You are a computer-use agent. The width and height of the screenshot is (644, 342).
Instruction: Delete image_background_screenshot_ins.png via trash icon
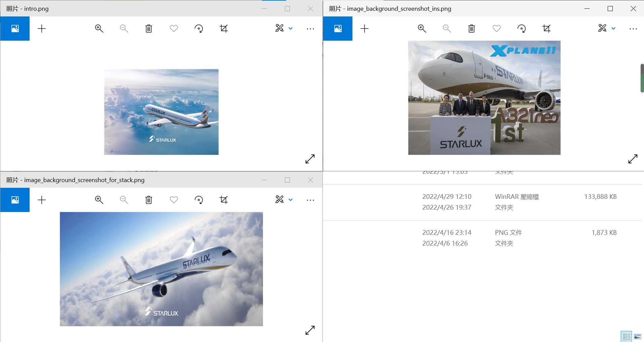pos(471,29)
